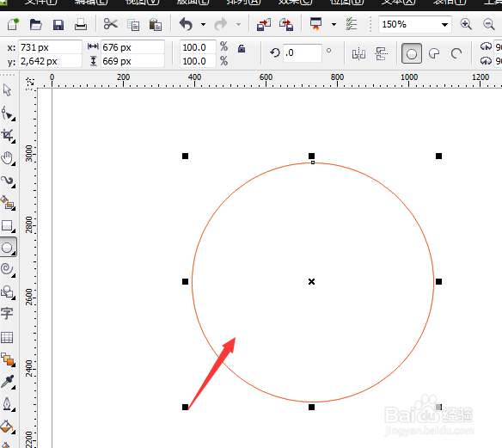Select the Pick arrow tool
The image size is (502, 448).
[x=7, y=90]
